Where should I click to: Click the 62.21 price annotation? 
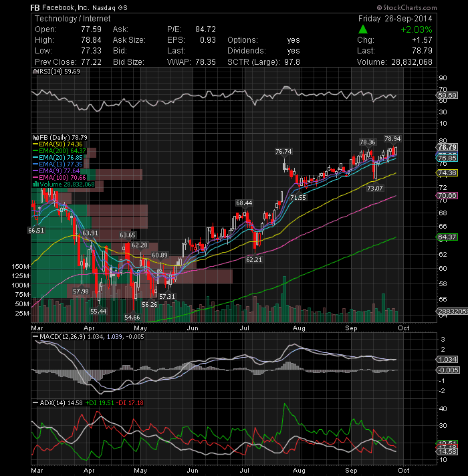[254, 260]
